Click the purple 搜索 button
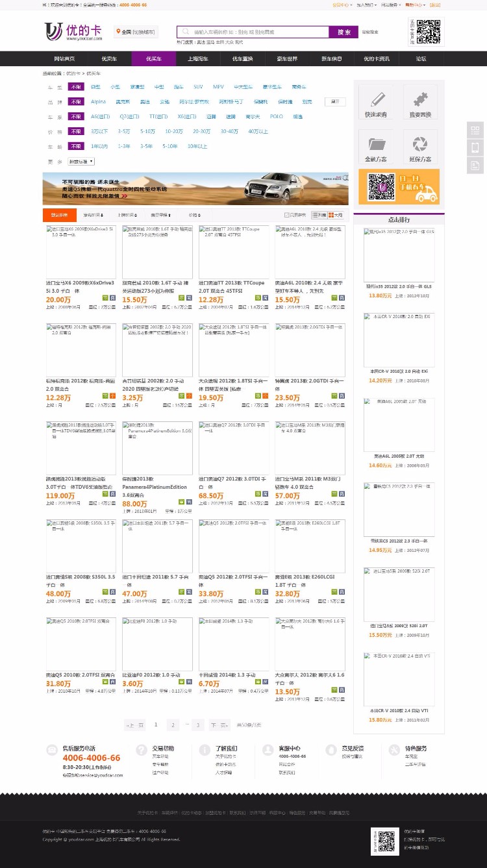This screenshot has width=487, height=868. pos(343,32)
